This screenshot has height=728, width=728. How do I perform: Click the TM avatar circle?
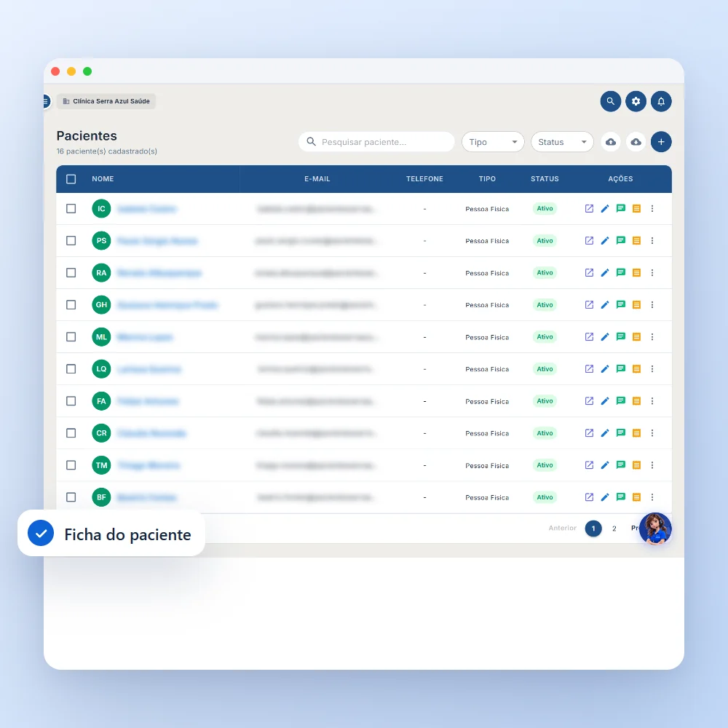[x=101, y=465]
